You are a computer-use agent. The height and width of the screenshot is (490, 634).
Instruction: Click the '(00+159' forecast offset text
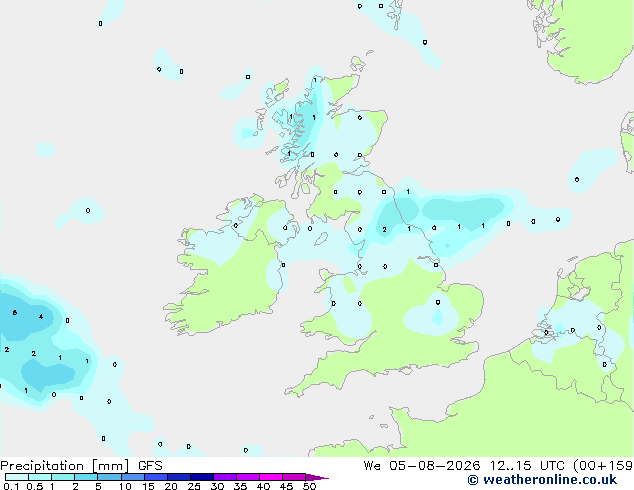coord(603,466)
